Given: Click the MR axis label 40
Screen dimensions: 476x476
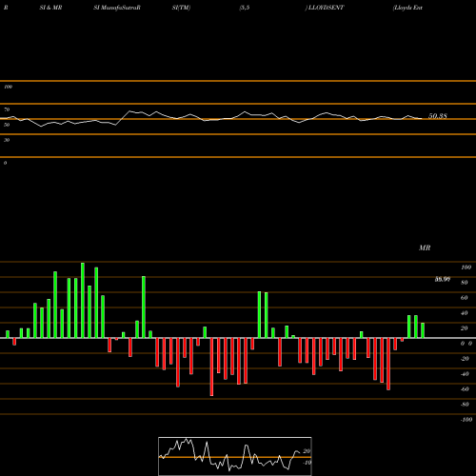Looking at the screenshot, I should (x=465, y=313).
